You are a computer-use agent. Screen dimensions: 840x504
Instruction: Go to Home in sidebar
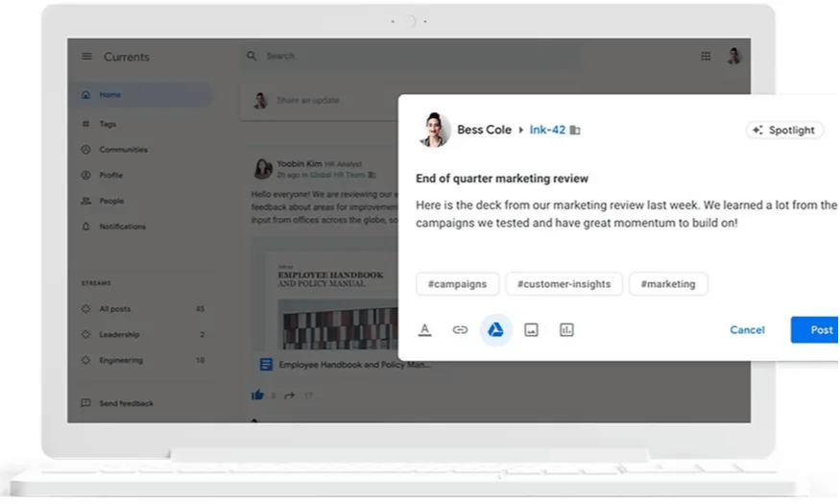coord(141,95)
